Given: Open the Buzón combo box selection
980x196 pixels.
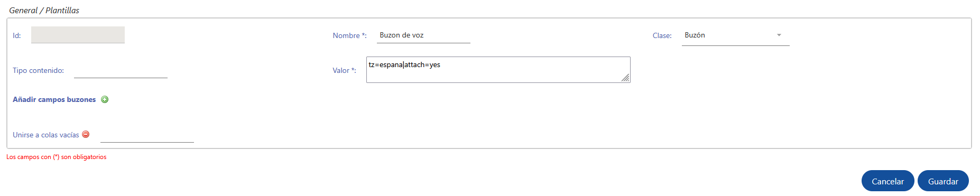Looking at the screenshot, I should (x=735, y=35).
